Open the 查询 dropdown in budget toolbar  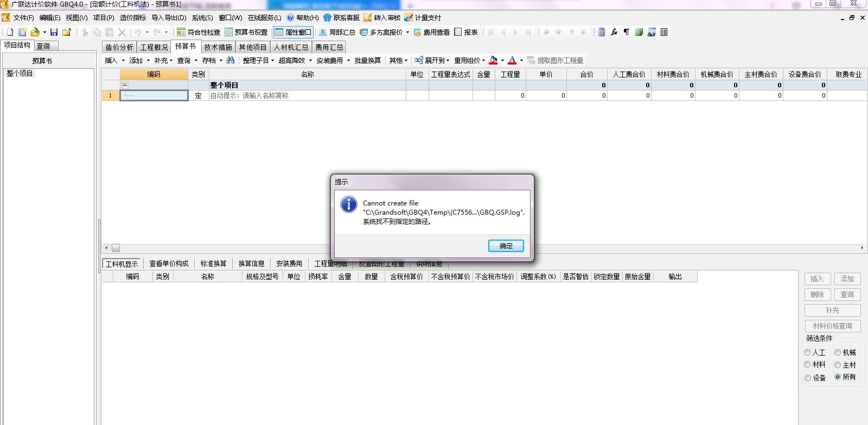pyautogui.click(x=196, y=61)
